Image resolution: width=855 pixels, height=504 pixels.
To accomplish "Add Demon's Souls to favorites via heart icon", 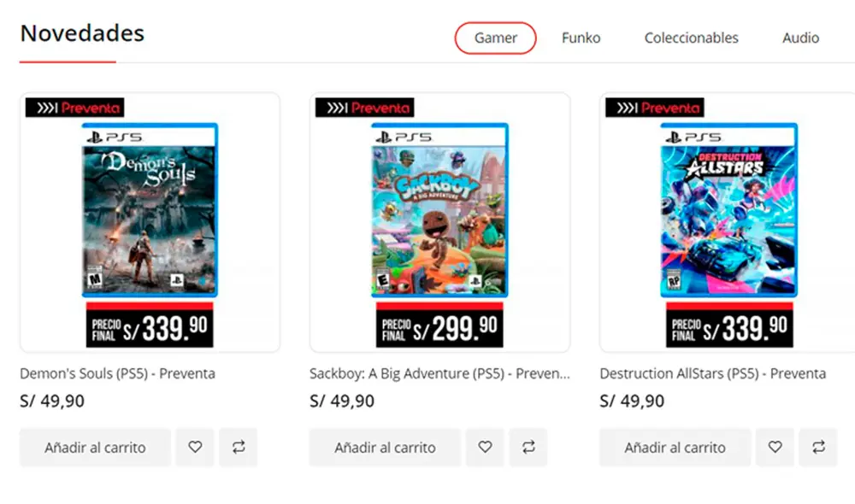I will (194, 447).
